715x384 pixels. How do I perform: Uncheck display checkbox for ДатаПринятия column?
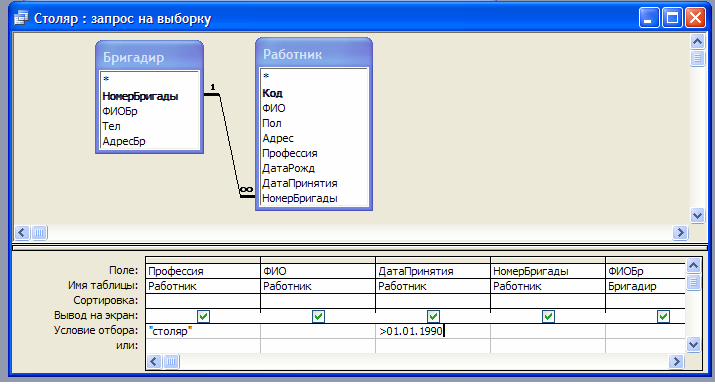[433, 316]
